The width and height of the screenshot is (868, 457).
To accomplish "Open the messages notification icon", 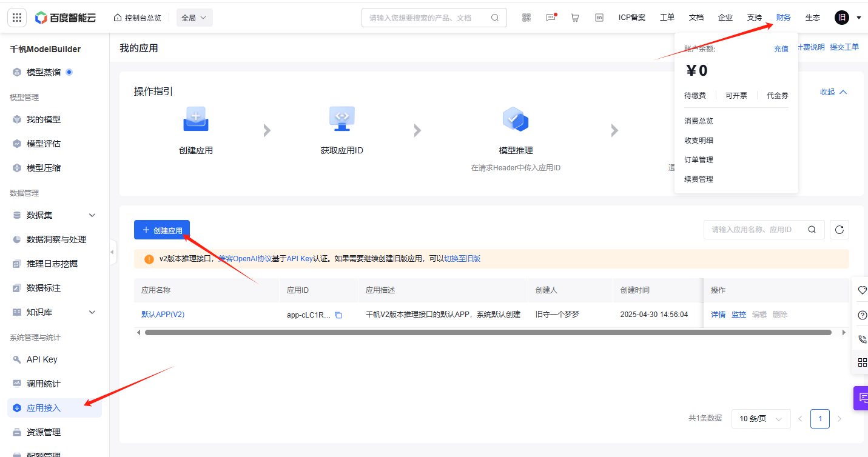I will click(x=551, y=18).
